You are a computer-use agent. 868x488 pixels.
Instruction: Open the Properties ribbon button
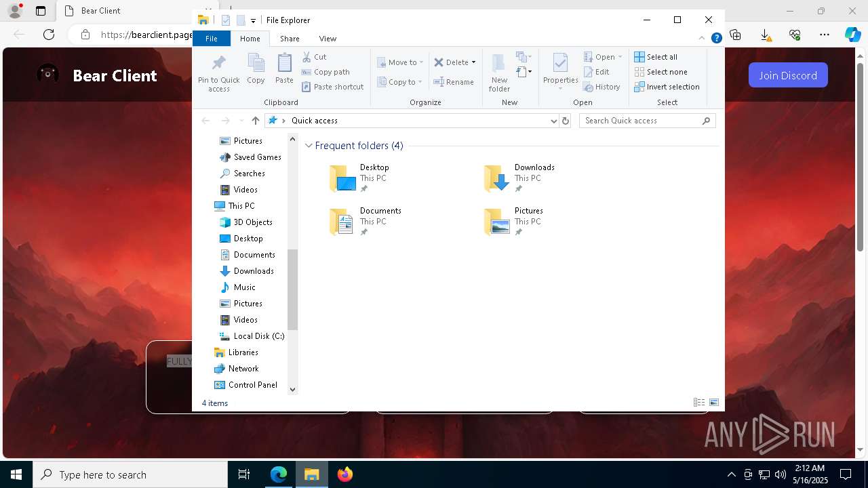point(560,72)
